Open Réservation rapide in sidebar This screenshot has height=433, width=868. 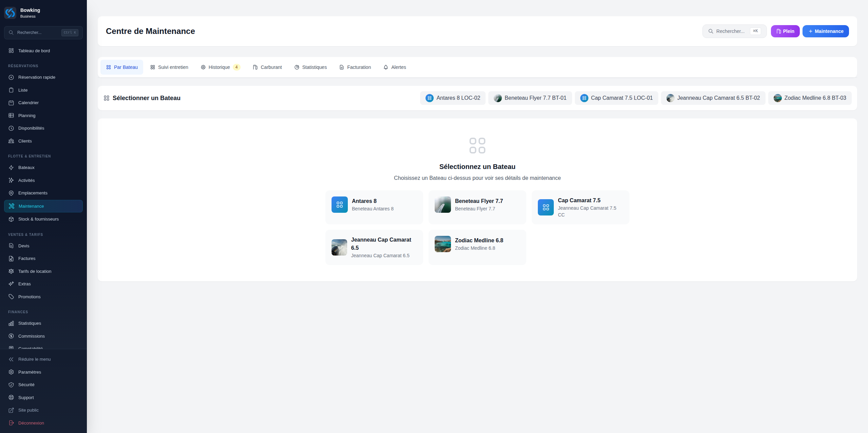(x=43, y=77)
